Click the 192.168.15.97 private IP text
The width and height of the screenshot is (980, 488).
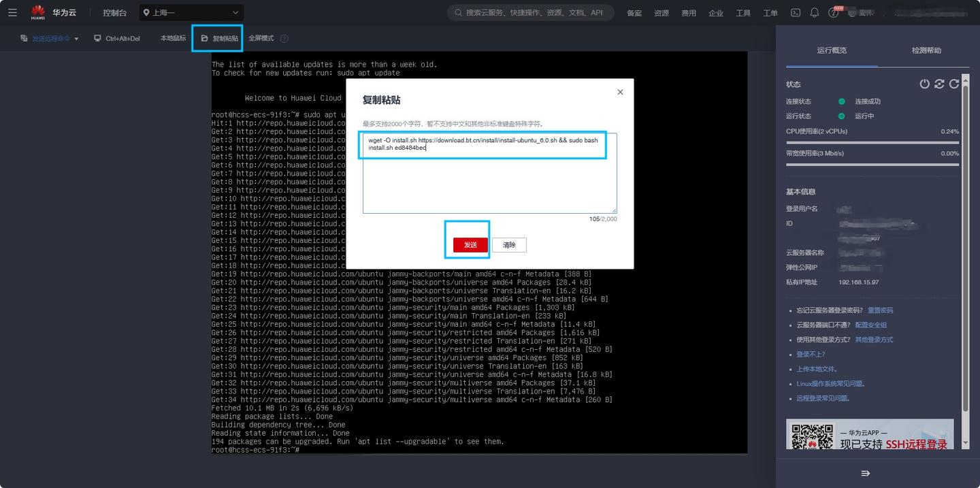(859, 282)
